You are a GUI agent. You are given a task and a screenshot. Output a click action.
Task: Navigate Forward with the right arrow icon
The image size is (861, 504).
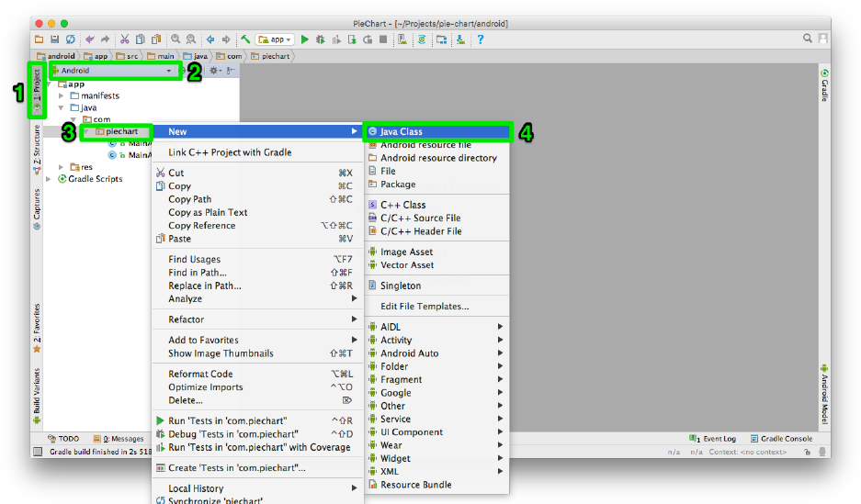[x=226, y=39]
